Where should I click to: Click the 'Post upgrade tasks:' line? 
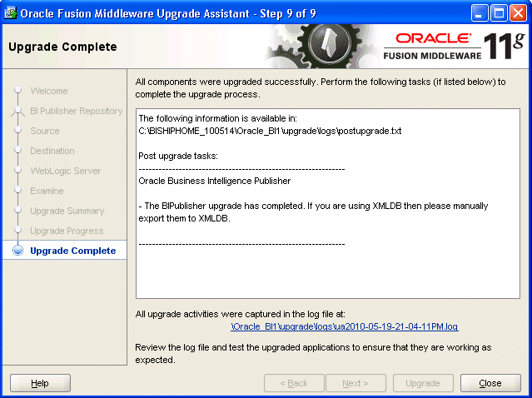[x=178, y=156]
